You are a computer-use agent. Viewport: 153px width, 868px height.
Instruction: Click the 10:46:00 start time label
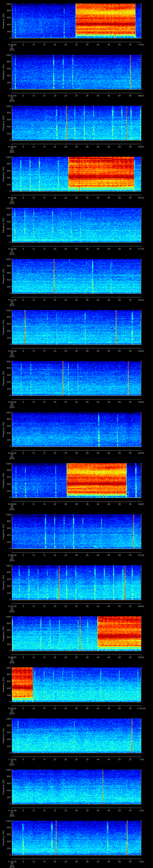(12, 44)
